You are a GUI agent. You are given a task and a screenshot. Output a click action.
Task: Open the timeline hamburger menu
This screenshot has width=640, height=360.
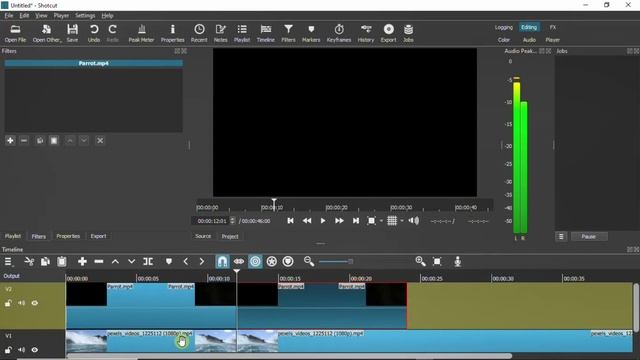pyautogui.click(x=8, y=262)
